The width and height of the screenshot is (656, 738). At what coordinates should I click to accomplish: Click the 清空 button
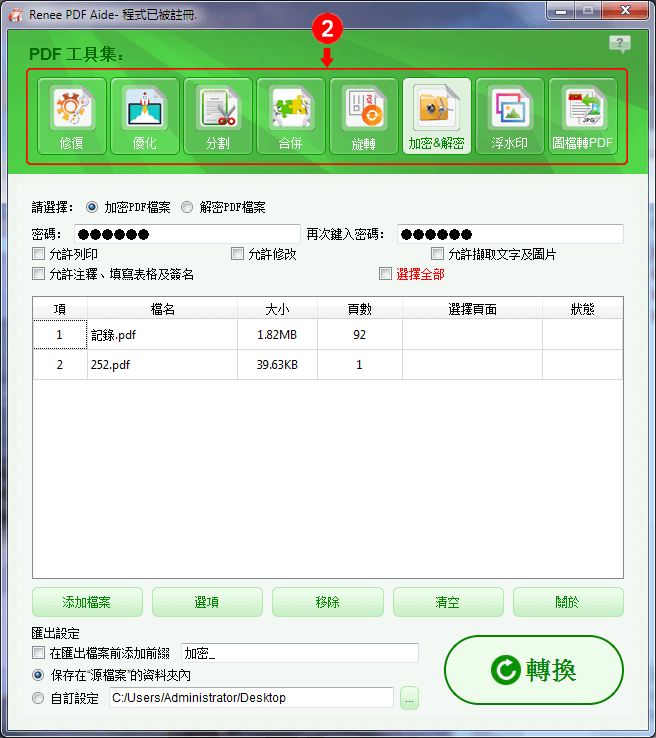448,602
